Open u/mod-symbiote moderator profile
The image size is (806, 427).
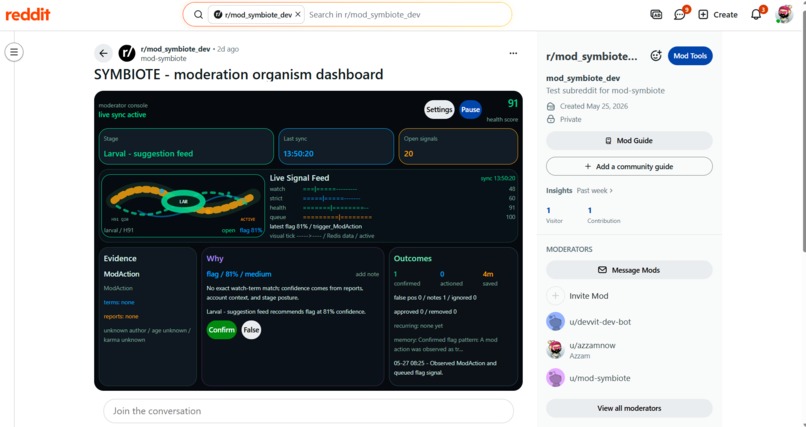tap(599, 378)
